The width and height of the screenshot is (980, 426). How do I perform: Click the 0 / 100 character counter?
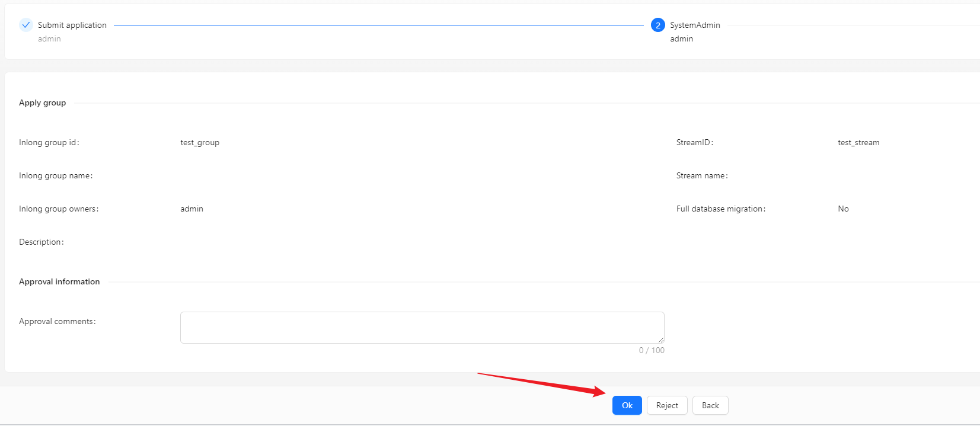pos(651,350)
